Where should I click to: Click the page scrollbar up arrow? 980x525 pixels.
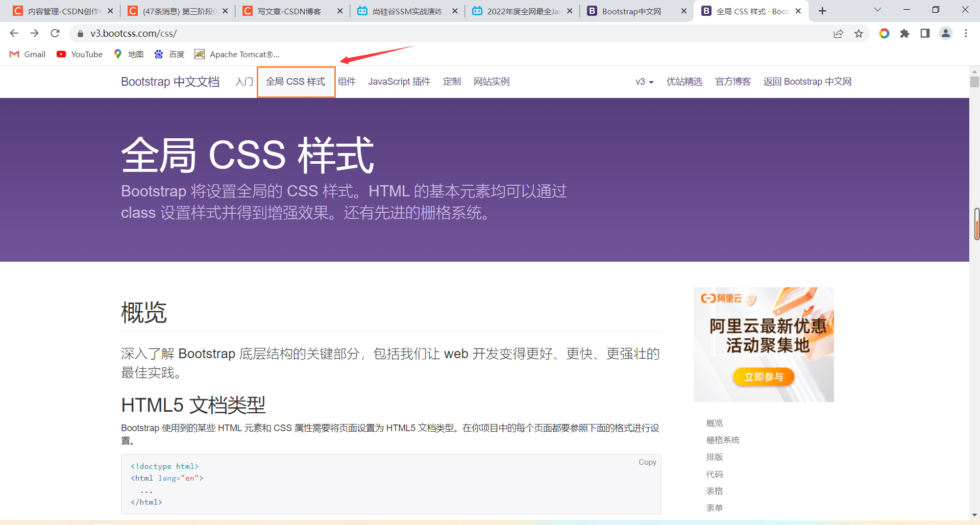(974, 71)
